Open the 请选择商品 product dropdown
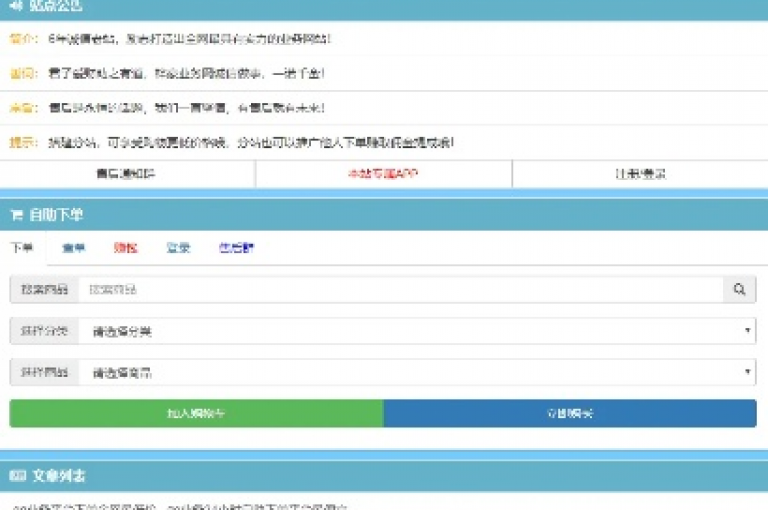The width and height of the screenshot is (768, 510). (417, 372)
